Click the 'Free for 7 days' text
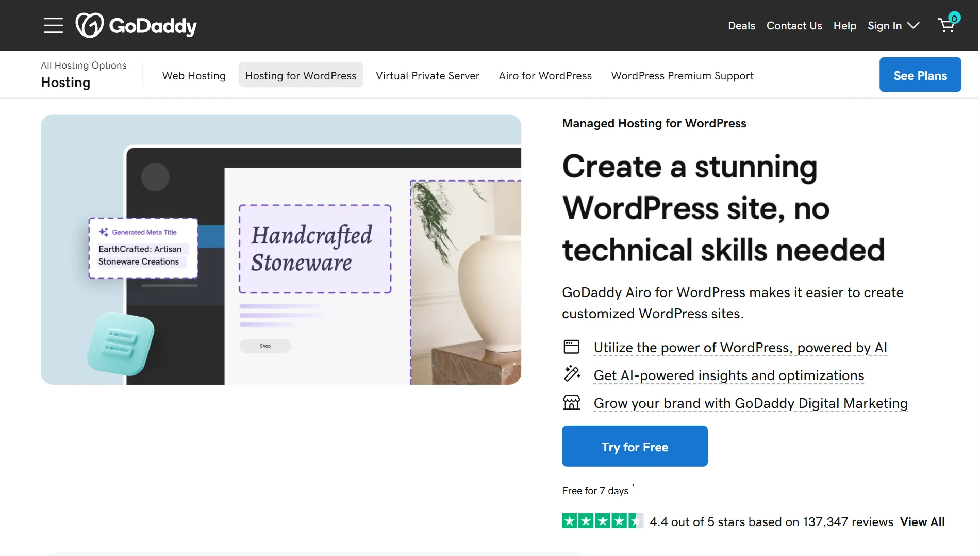The image size is (980, 556). click(595, 491)
